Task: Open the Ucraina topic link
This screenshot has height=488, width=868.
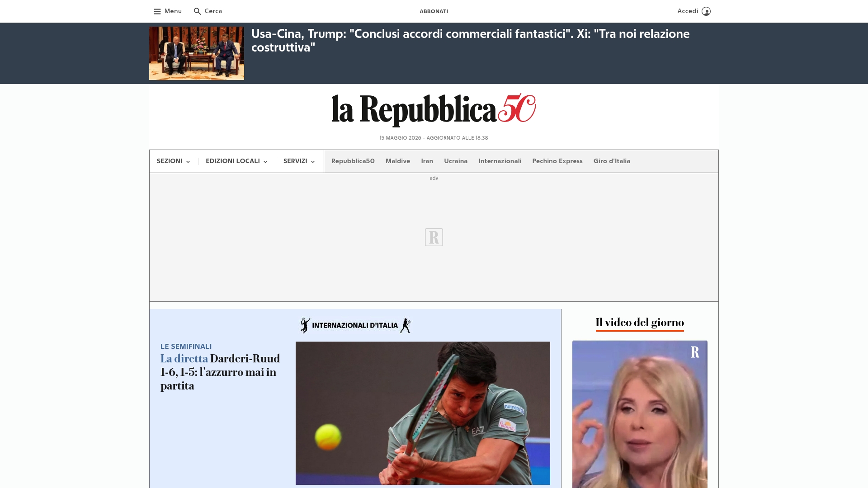Action: (x=456, y=161)
